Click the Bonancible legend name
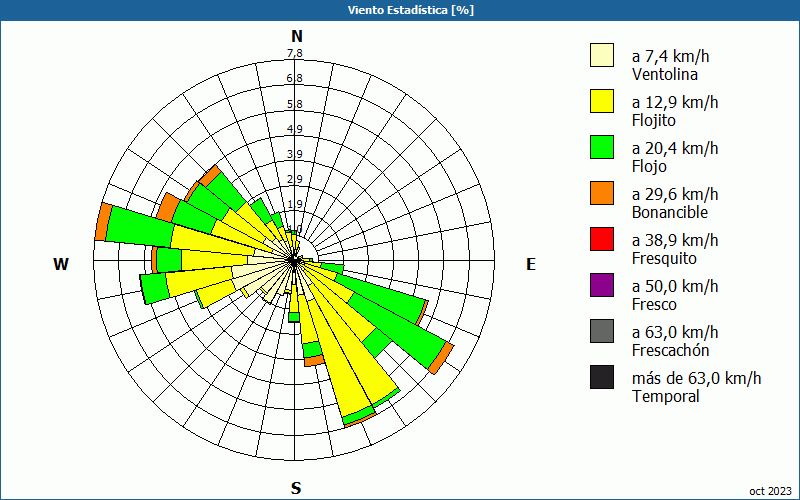Image resolution: width=800 pixels, height=500 pixels. pos(670,212)
